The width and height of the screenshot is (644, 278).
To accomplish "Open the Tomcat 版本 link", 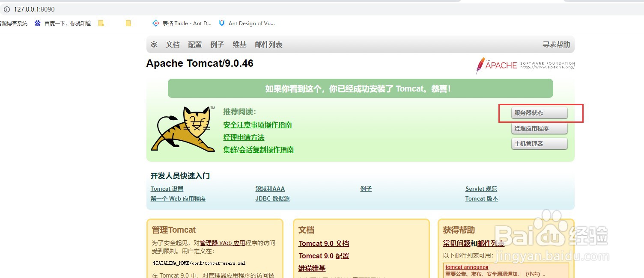I will tap(482, 198).
